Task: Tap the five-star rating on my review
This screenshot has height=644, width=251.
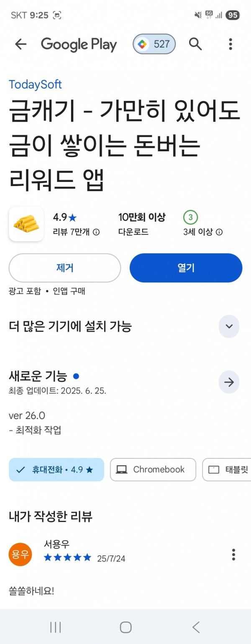Action: [x=67, y=558]
